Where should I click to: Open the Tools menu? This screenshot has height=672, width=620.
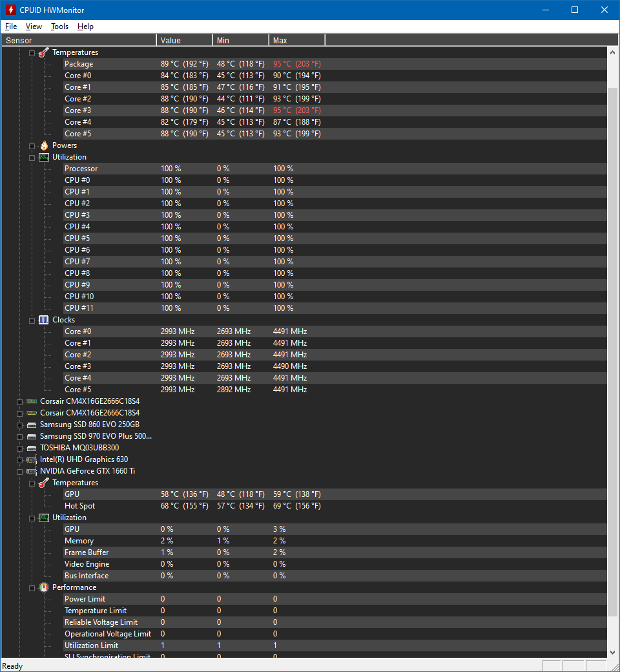(59, 26)
